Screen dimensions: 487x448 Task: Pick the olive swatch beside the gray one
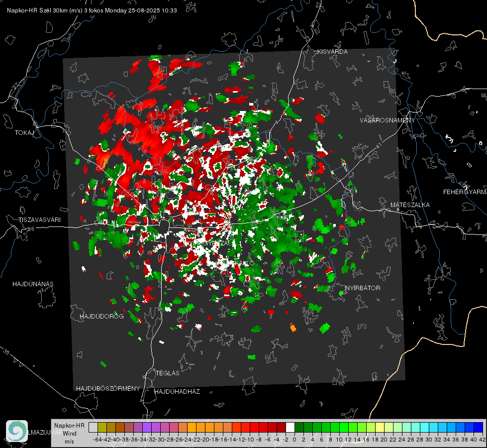(x=102, y=427)
